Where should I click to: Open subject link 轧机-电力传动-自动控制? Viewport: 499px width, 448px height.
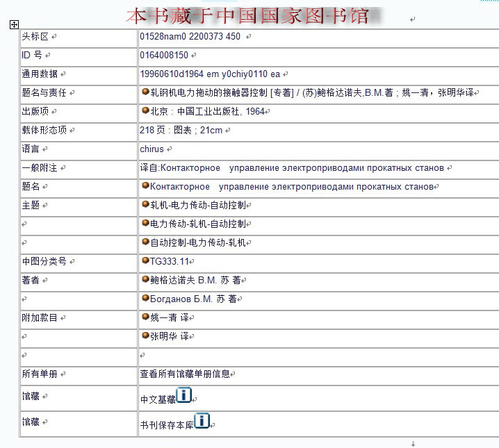coord(198,206)
